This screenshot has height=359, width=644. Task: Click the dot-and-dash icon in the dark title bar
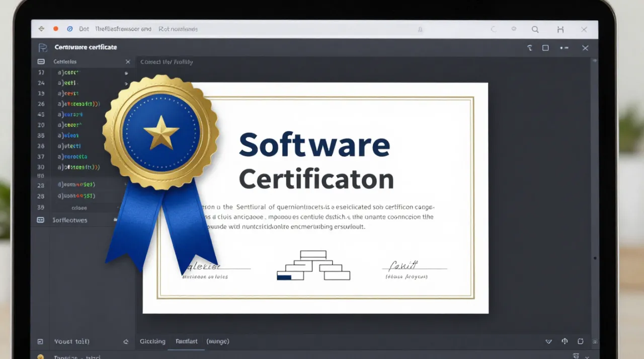[564, 48]
